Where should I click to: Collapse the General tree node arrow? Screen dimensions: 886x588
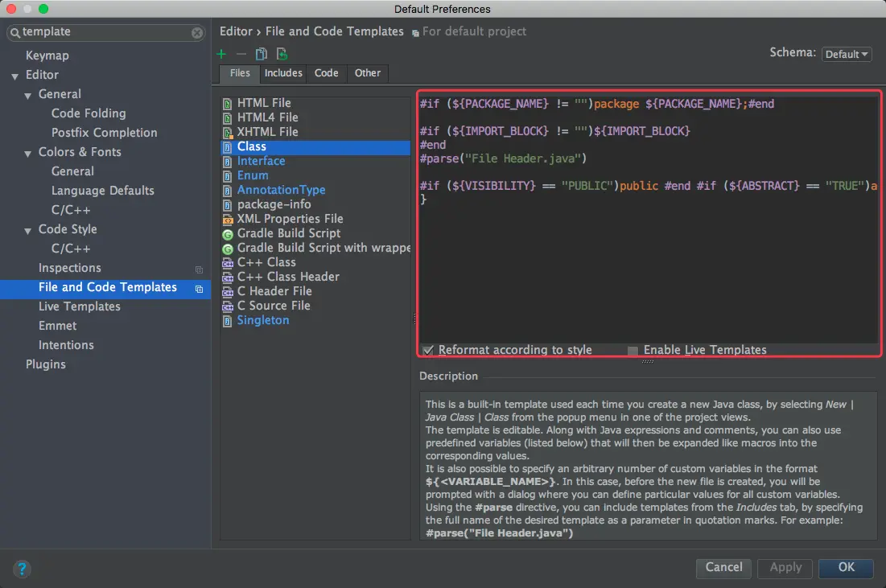tap(27, 96)
